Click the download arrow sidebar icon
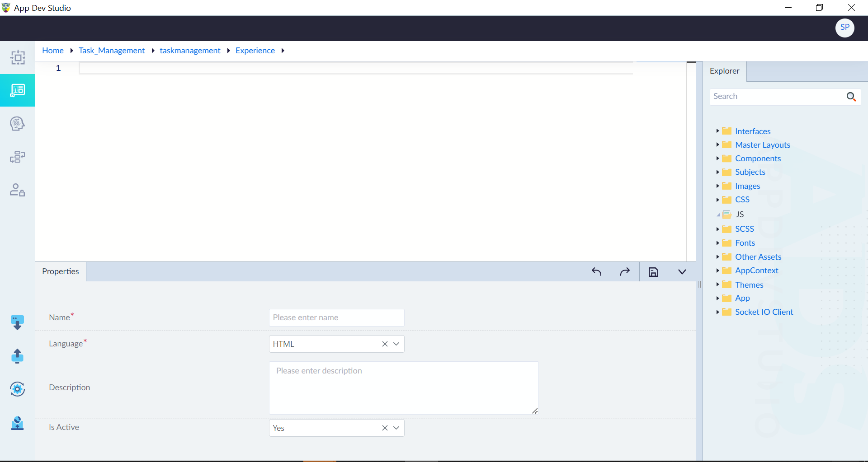Viewport: 868px width, 462px height. click(x=17, y=322)
